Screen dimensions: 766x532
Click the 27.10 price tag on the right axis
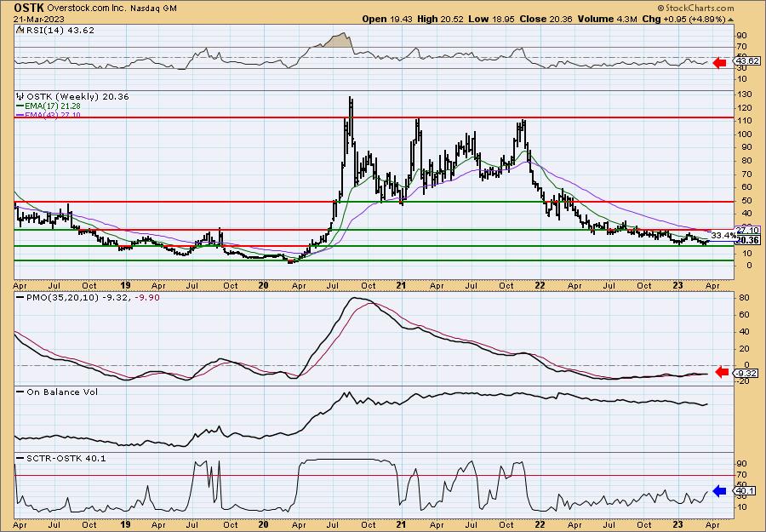[x=747, y=230]
